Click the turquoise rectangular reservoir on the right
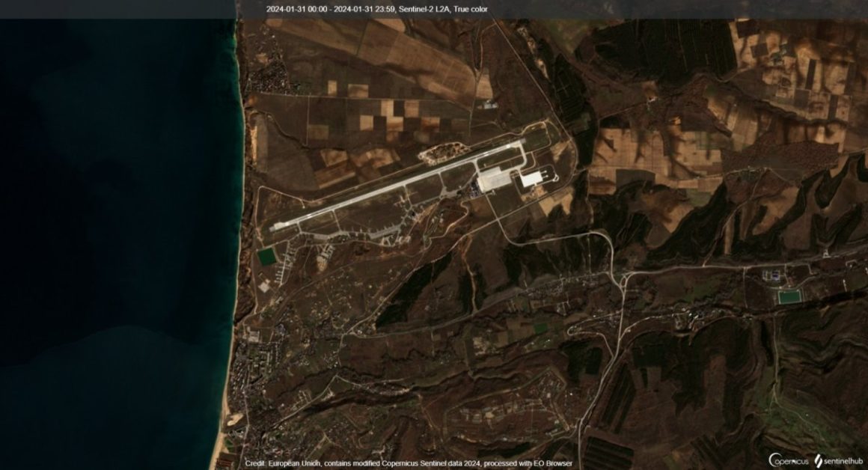Viewport: 868px width, 470px height. [788, 296]
